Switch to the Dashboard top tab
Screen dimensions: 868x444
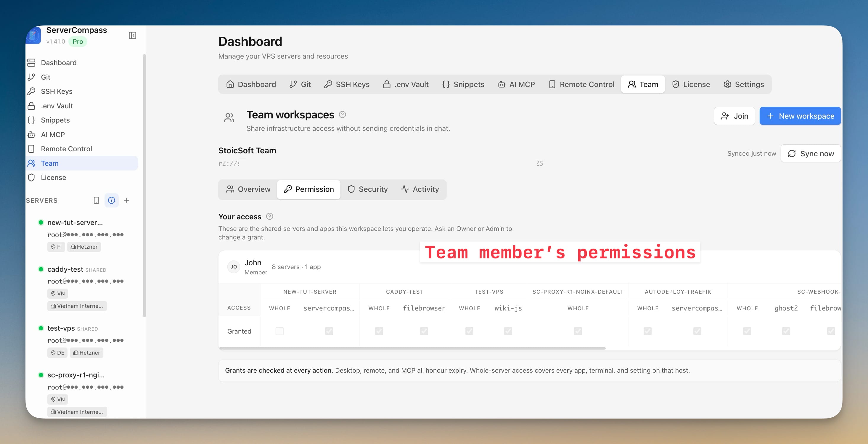pos(251,84)
